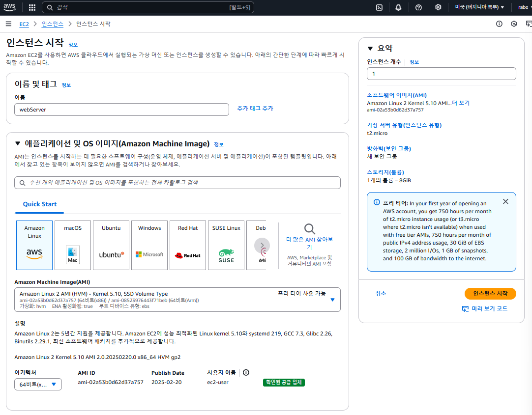This screenshot has width=532, height=415.
Task: Go to 인스턴스 breadcrumb link
Action: coord(53,24)
